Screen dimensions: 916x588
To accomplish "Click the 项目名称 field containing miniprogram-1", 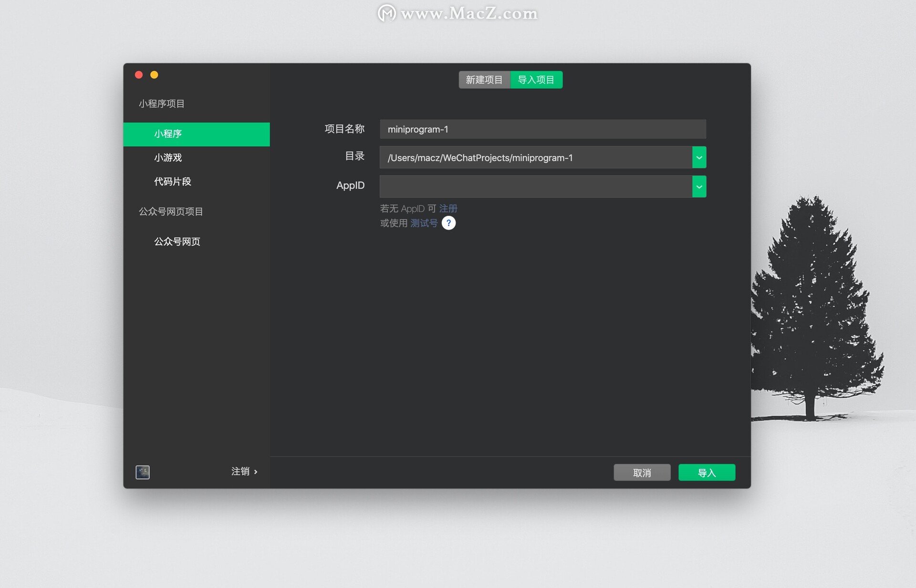I will point(542,129).
